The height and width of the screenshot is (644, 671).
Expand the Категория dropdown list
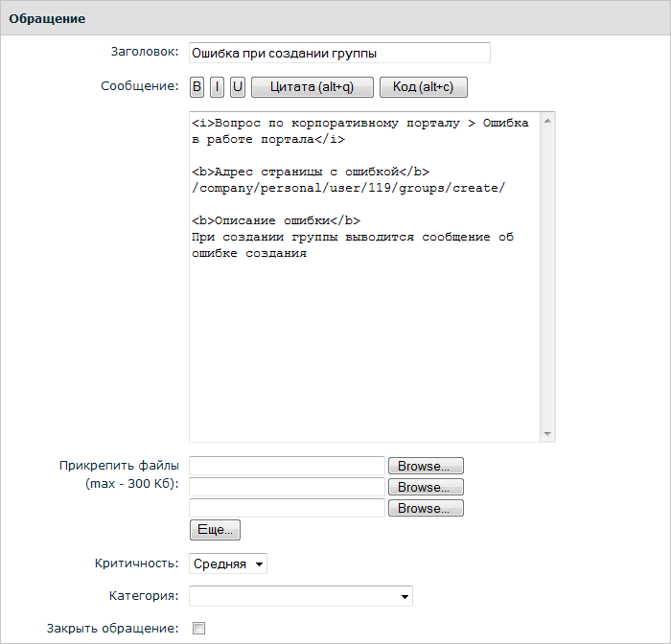300,597
